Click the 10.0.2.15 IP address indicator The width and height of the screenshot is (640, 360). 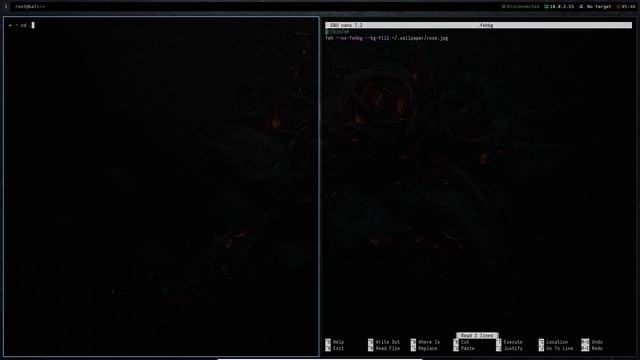[x=559, y=7]
